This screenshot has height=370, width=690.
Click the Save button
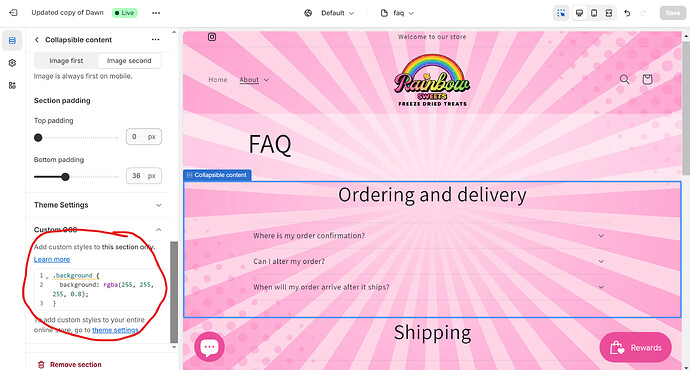pyautogui.click(x=672, y=13)
